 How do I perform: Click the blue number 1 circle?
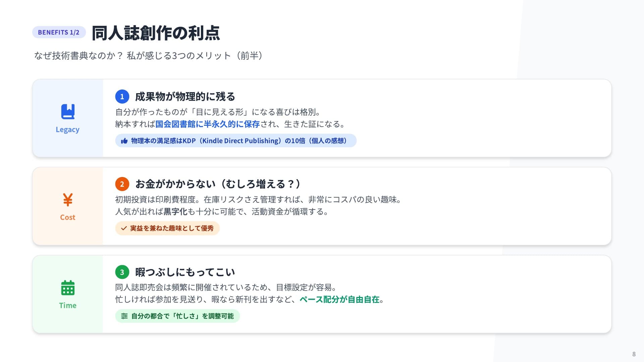(122, 97)
